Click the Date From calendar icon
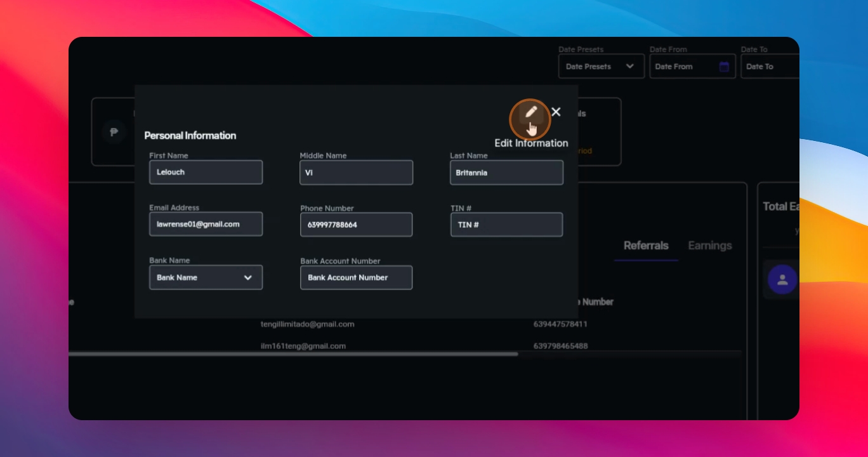Viewport: 868px width, 457px height. click(x=724, y=67)
